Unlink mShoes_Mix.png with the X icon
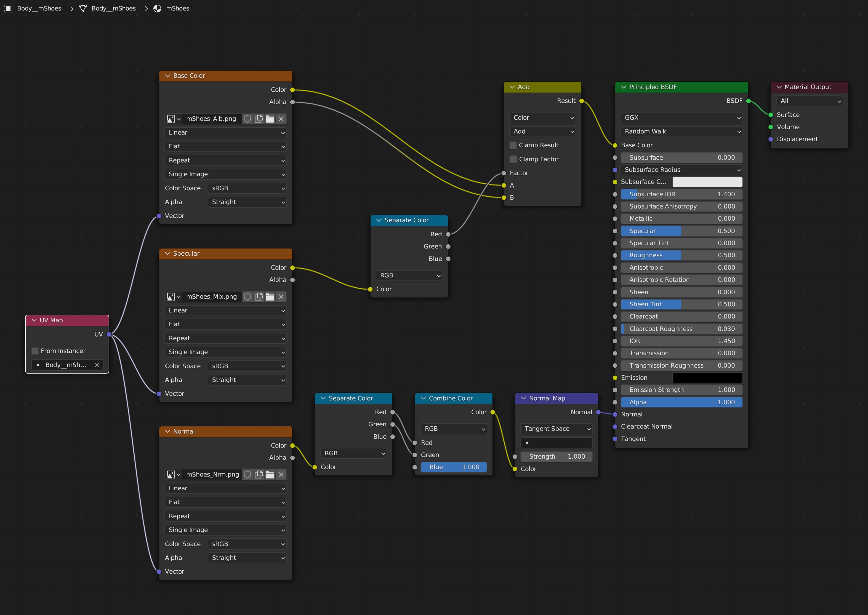The image size is (868, 615). pos(281,296)
